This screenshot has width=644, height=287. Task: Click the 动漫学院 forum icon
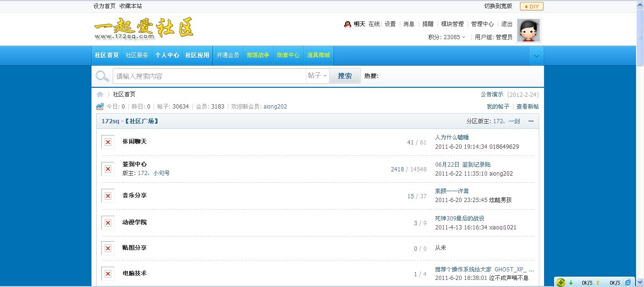[108, 223]
